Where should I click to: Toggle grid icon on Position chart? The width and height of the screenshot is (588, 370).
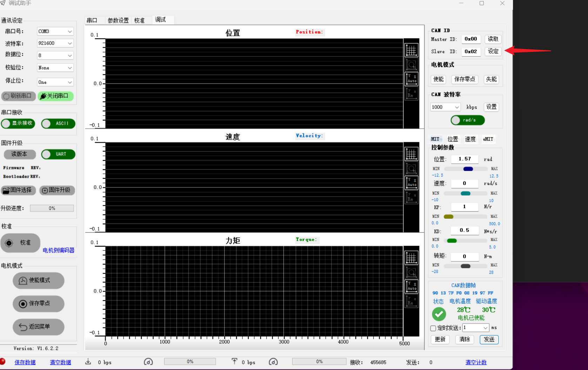pyautogui.click(x=411, y=50)
